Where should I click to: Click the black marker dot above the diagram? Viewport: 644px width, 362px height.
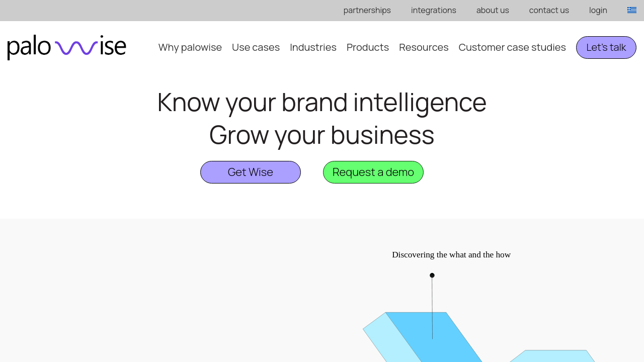point(432,276)
